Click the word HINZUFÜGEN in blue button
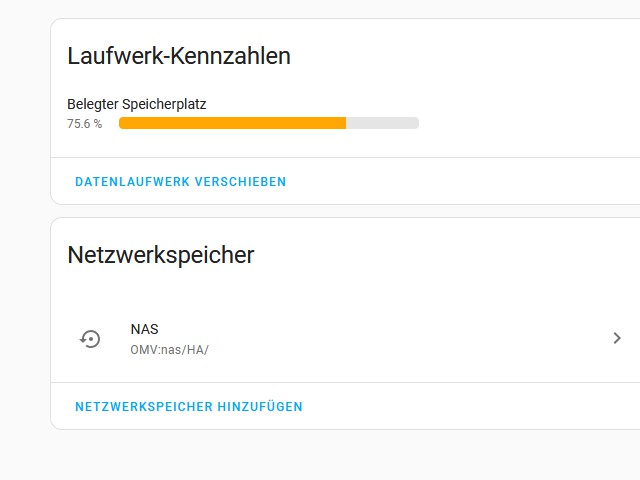 (x=260, y=407)
